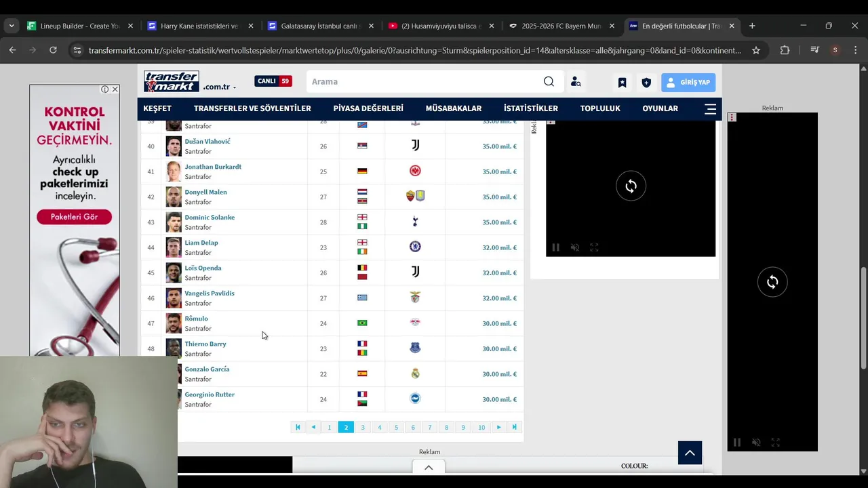
Task: Click the Brighton crest in Rutter row
Action: pyautogui.click(x=415, y=399)
